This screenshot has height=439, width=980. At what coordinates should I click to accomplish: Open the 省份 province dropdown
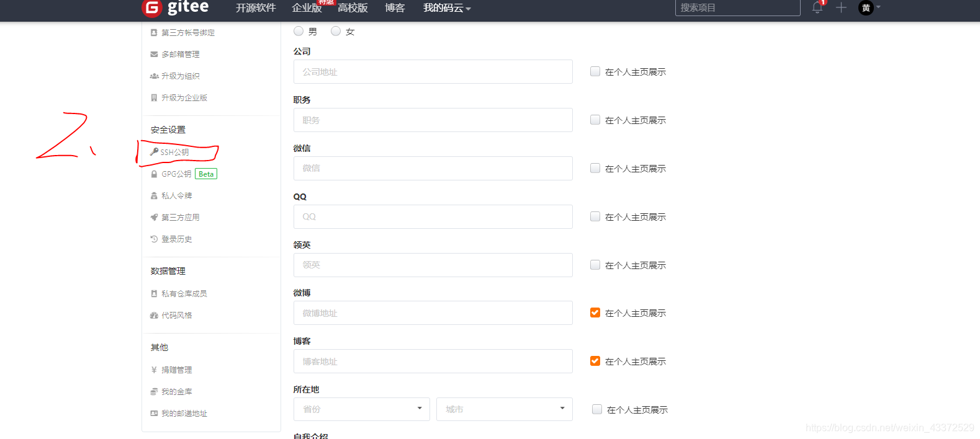[x=362, y=409]
